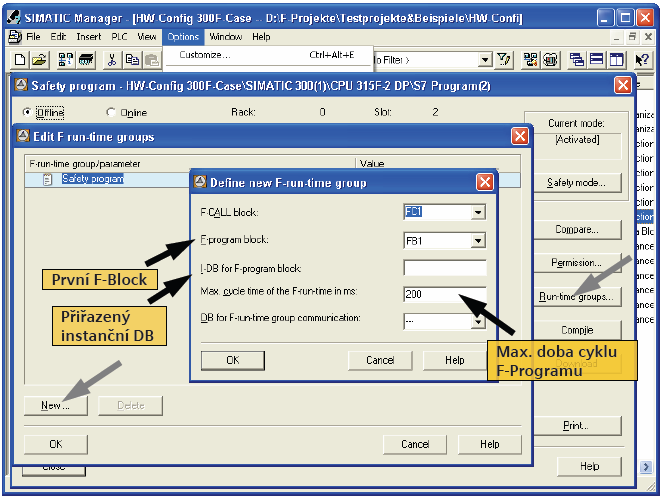The image size is (663, 497).
Task: Open the DB for F-run-time group communication dropdown
Action: click(478, 321)
